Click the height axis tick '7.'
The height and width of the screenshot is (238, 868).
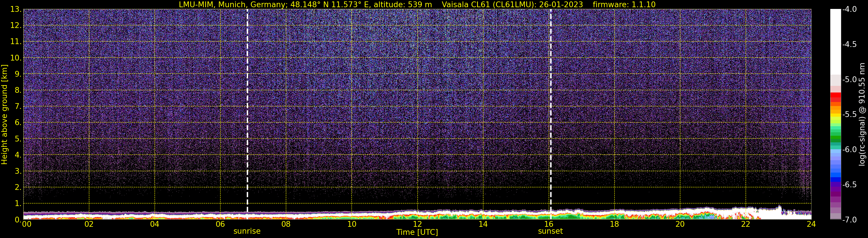[18, 106]
